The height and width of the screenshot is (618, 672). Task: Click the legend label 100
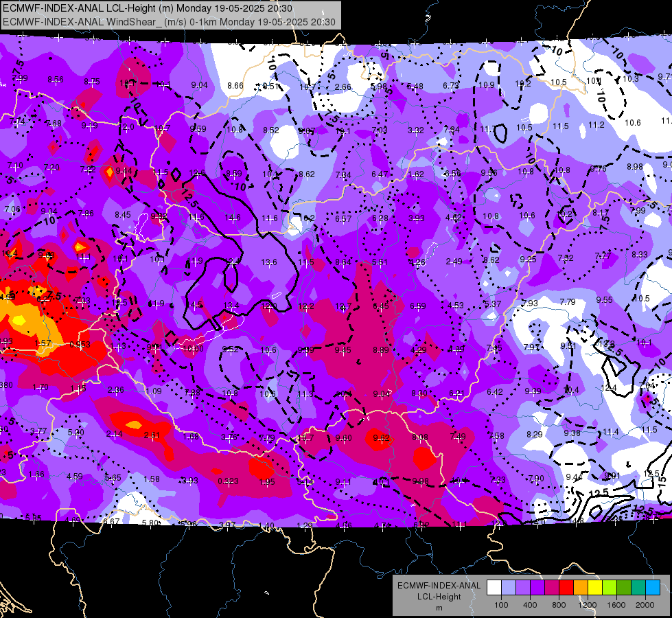(x=501, y=605)
